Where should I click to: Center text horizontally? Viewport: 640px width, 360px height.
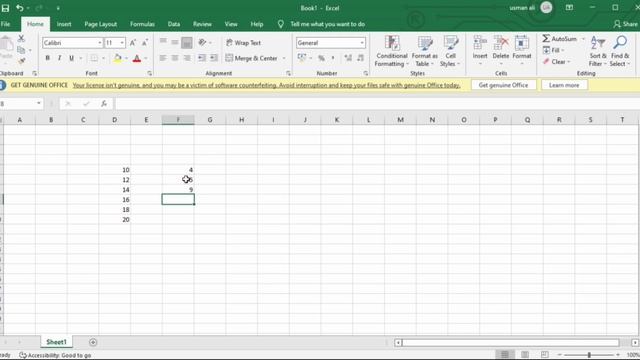pyautogui.click(x=175, y=58)
